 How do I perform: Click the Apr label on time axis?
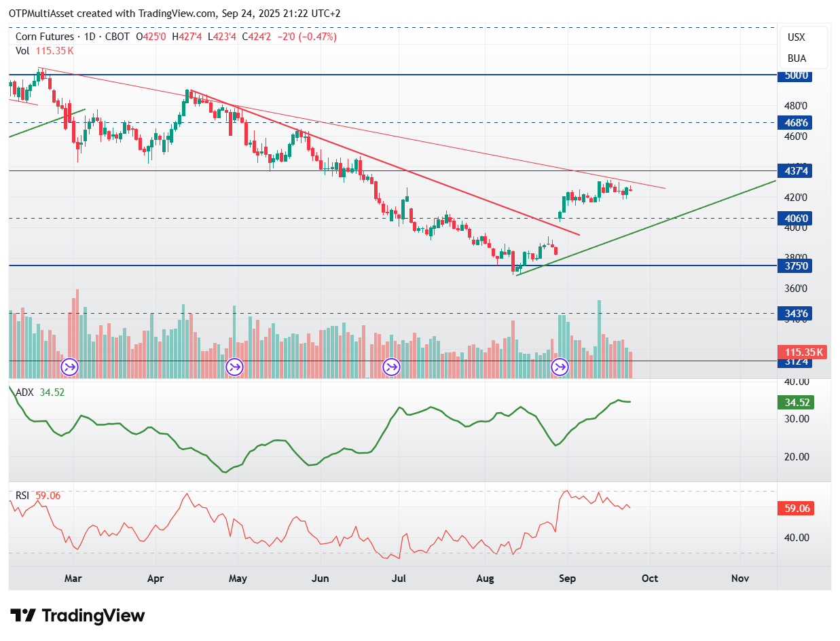[x=156, y=579]
